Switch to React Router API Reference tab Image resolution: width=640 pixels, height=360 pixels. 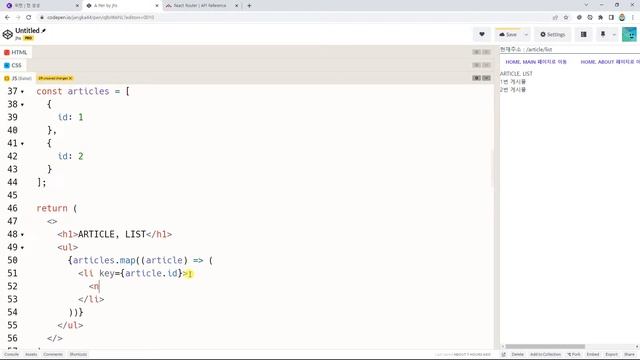[200, 6]
